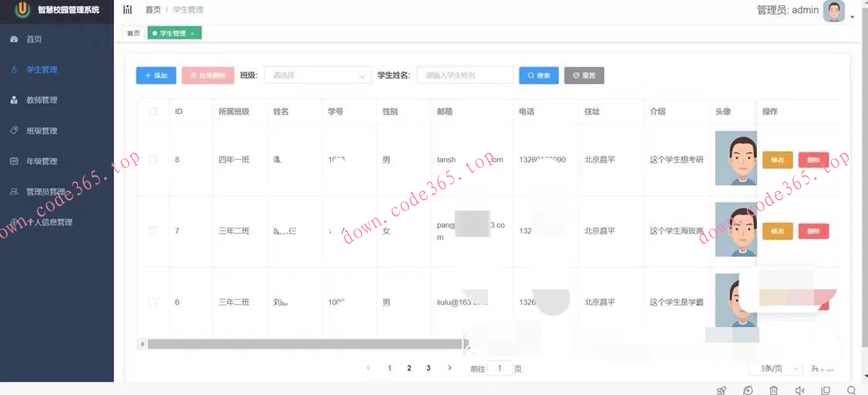
Task: Check the row checkbox for ID 8
Action: tap(153, 160)
